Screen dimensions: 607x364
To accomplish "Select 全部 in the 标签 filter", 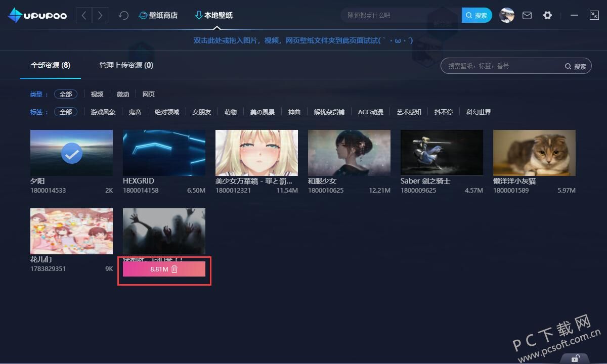I will 66,112.
